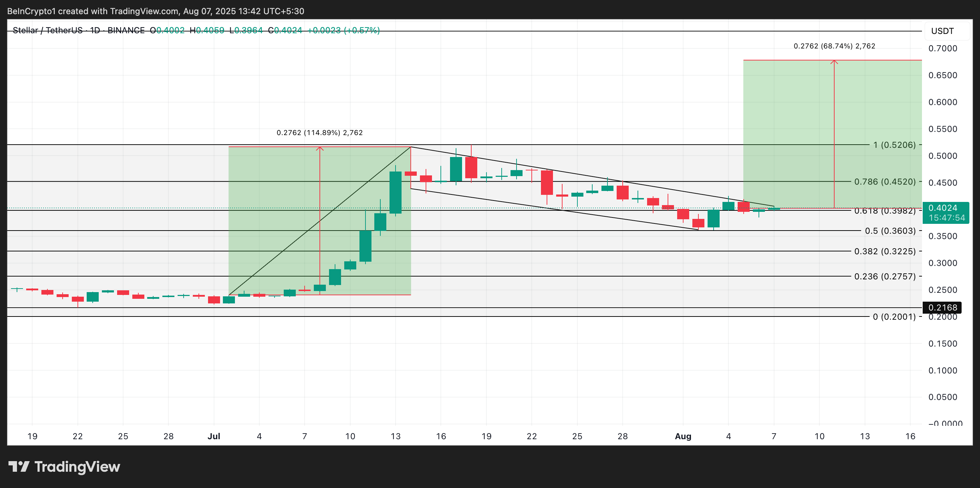The width and height of the screenshot is (980, 488).
Task: Select the tall green July 13 candle
Action: (396, 192)
